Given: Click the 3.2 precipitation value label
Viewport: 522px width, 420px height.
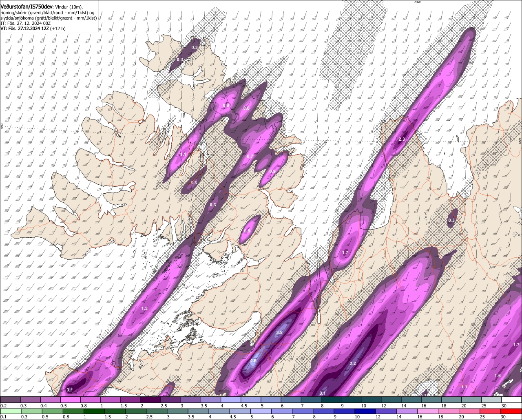Looking at the screenshot, I should [353, 363].
